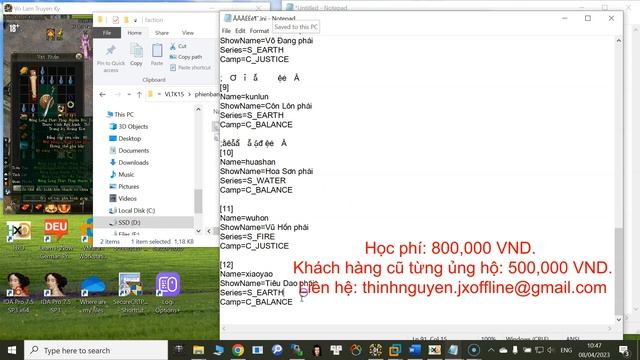Switch to the Home ribbon tab
This screenshot has height=360, width=640.
pyautogui.click(x=134, y=33)
